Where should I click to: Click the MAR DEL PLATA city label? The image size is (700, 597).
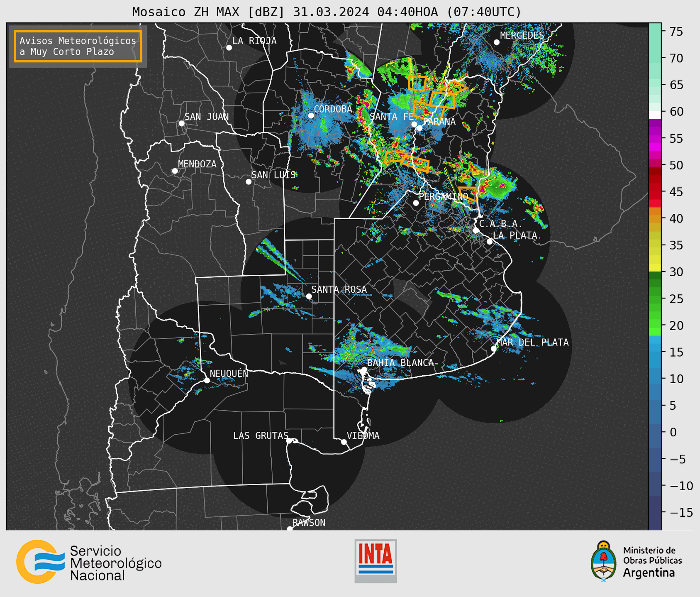coord(532,342)
